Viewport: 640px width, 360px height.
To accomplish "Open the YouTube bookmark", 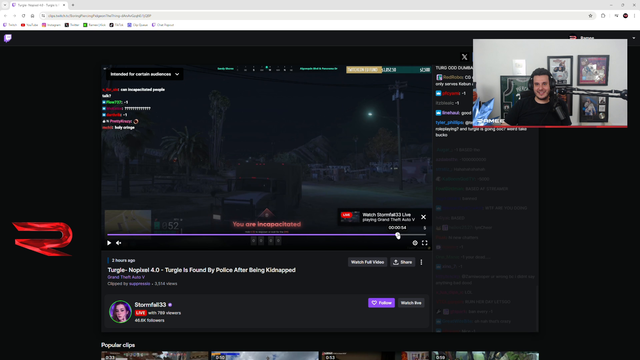I will 29,25.
